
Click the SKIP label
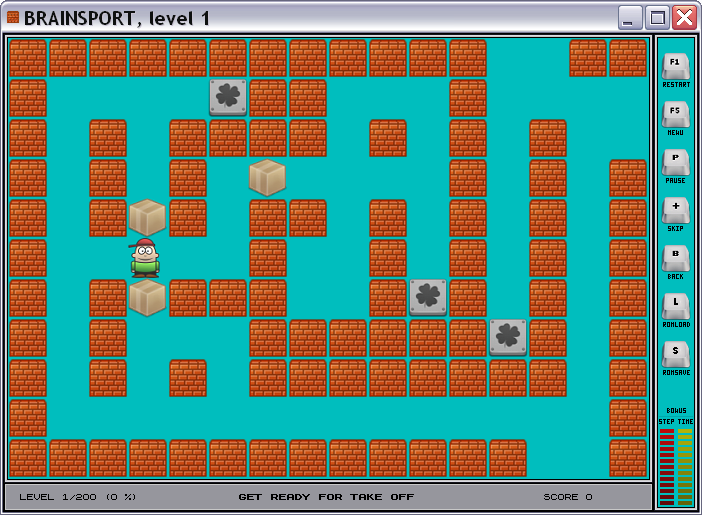(x=676, y=228)
